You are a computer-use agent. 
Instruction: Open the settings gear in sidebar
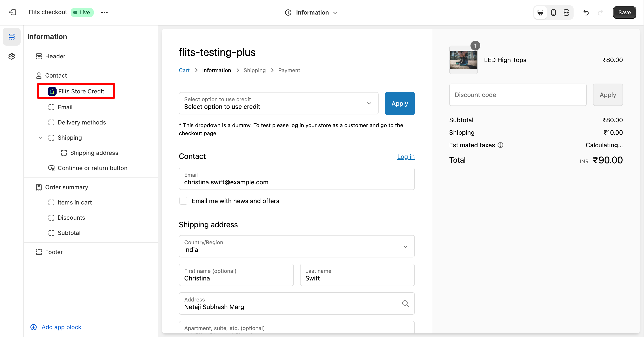tap(11, 56)
